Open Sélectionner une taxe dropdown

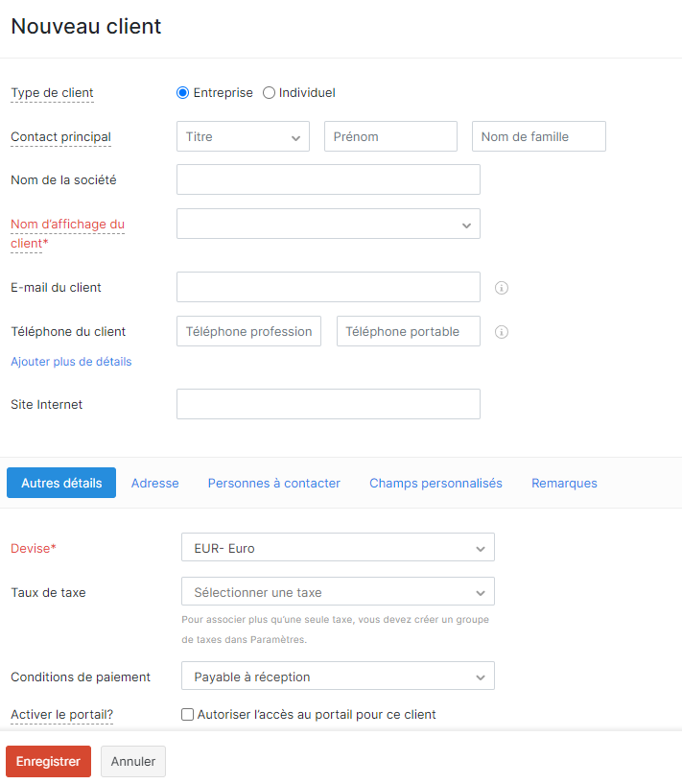(338, 591)
